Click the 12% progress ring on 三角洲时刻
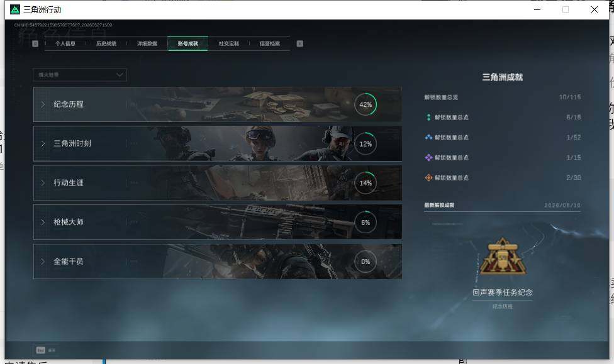The image size is (614, 364). click(366, 143)
